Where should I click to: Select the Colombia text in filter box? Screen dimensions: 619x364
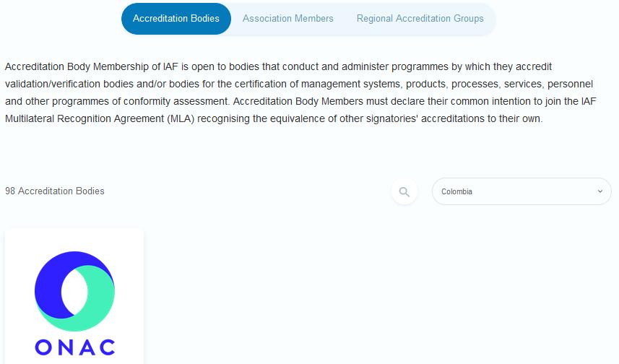[456, 191]
